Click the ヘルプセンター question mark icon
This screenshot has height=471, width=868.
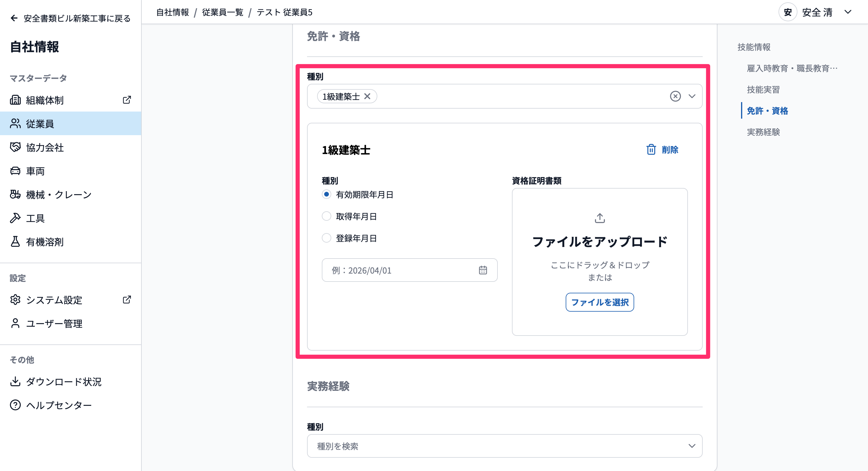click(15, 405)
